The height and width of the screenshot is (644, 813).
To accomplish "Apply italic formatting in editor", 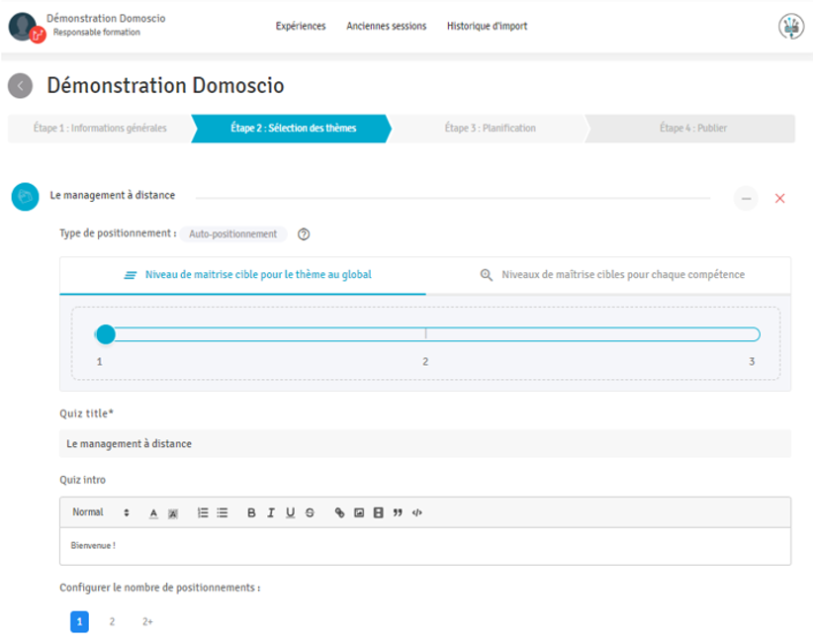I will coord(270,512).
